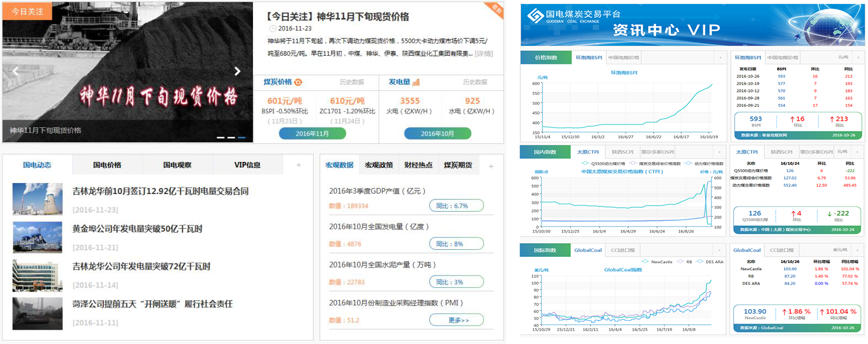Image resolution: width=868 pixels, height=344 pixels.
Task: Advance carousel with right arrow
Action: [x=238, y=71]
